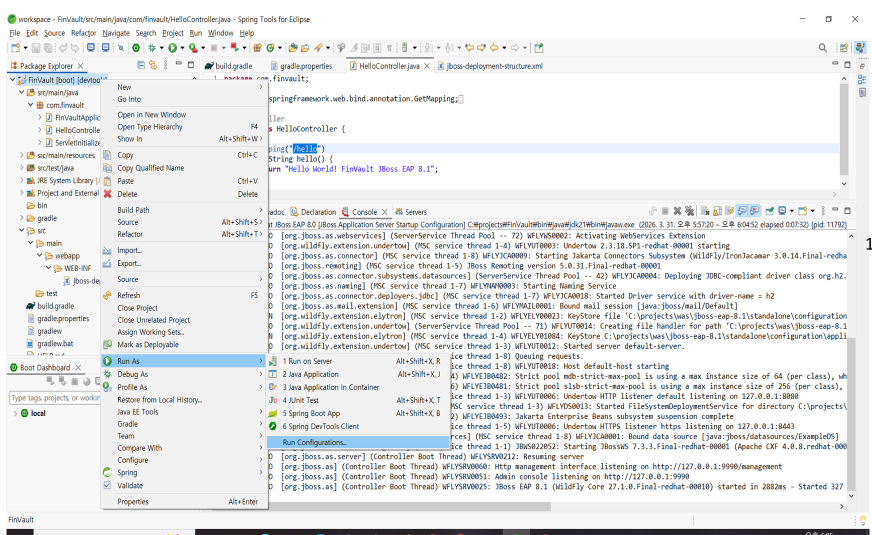The width and height of the screenshot is (872, 535).
Task: Click the Open Perspective icon at top right
Action: click(844, 48)
